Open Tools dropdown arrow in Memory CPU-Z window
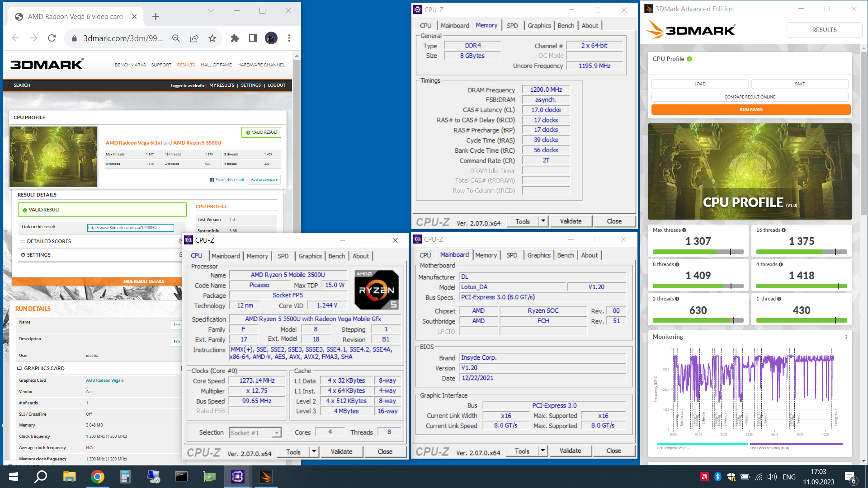The image size is (868, 488). coord(543,221)
